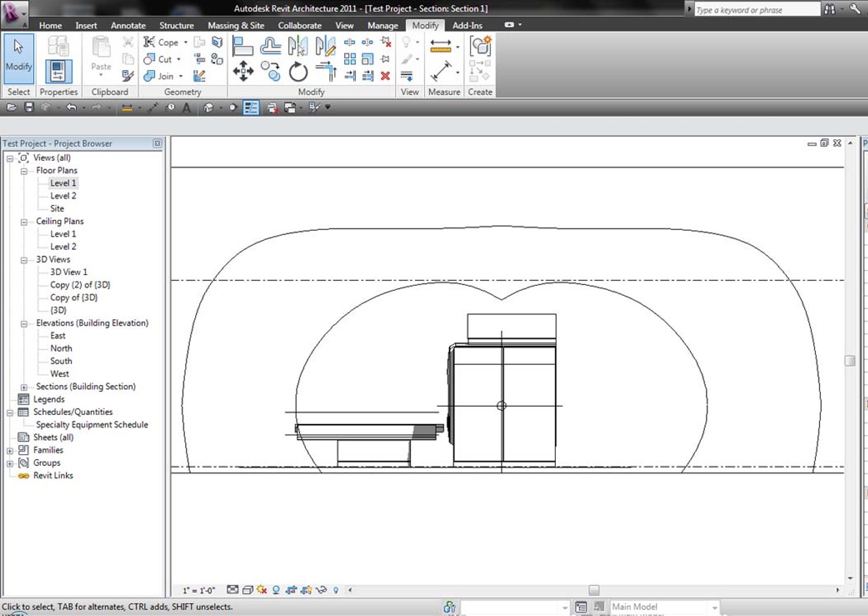The image size is (868, 616).
Task: Select the Array tool
Action: click(350, 59)
